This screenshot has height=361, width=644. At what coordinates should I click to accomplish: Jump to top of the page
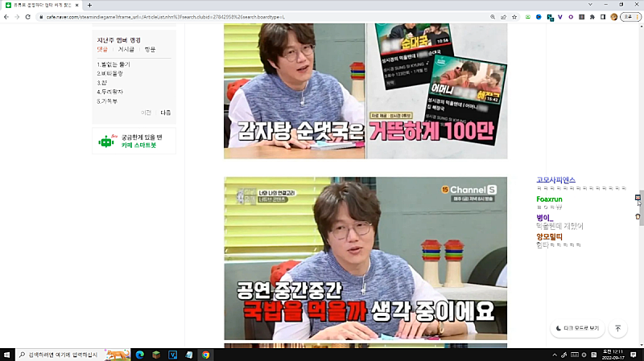(x=617, y=328)
